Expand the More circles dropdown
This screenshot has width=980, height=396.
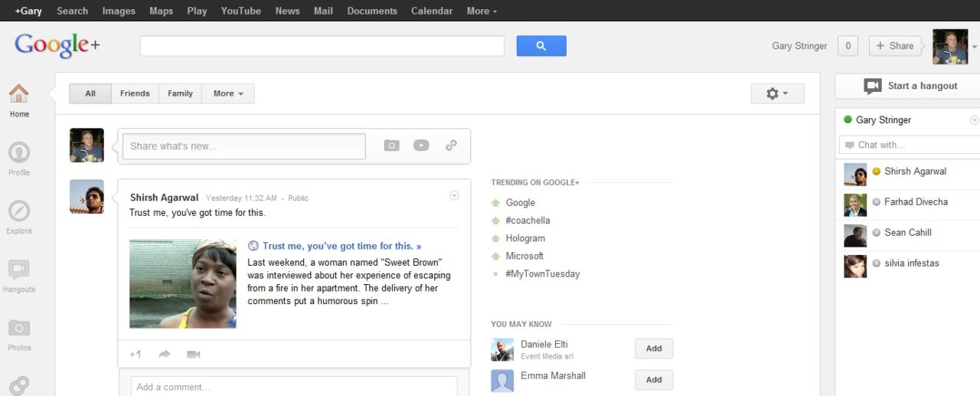[x=228, y=93]
